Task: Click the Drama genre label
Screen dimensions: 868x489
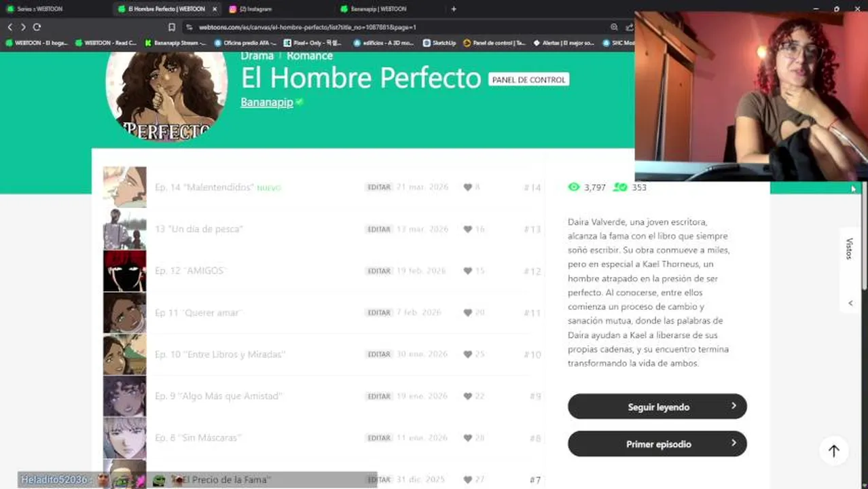Action: click(257, 56)
